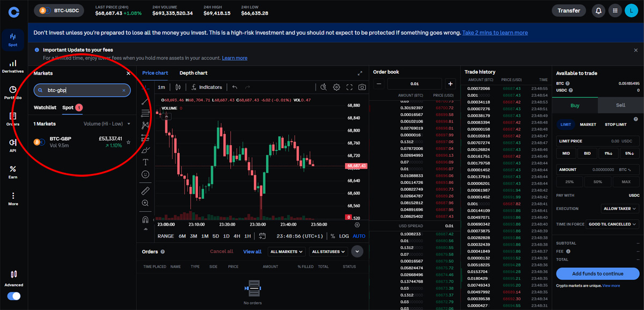Screen dimensions: 644x310
Task: Undo the last chart action
Action: click(x=235, y=87)
